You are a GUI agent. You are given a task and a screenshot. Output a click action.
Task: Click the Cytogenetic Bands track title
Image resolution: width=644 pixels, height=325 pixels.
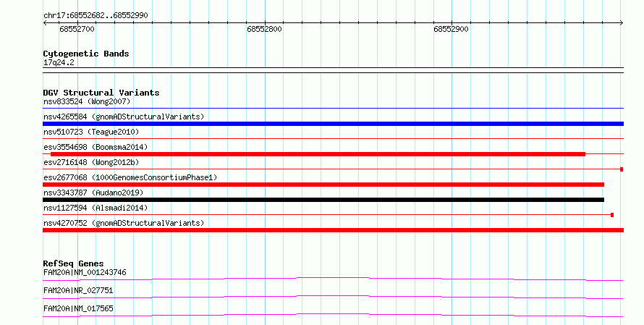[x=86, y=54]
